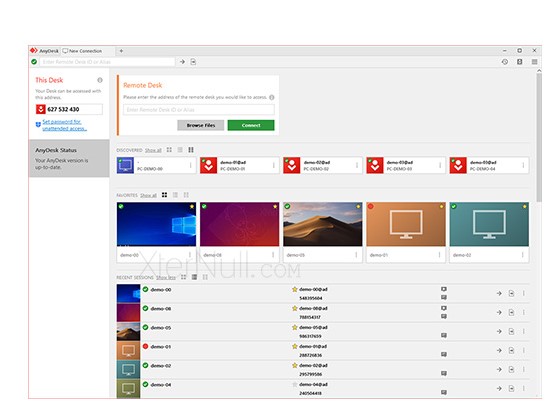Screen dimensions: 559x420
Task: Switch Discovered section to list view
Action: pos(180,150)
